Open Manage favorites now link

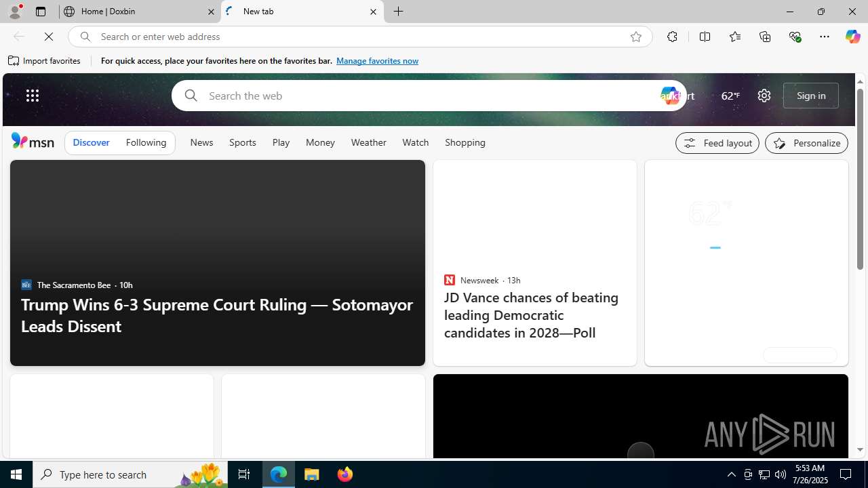tap(377, 61)
